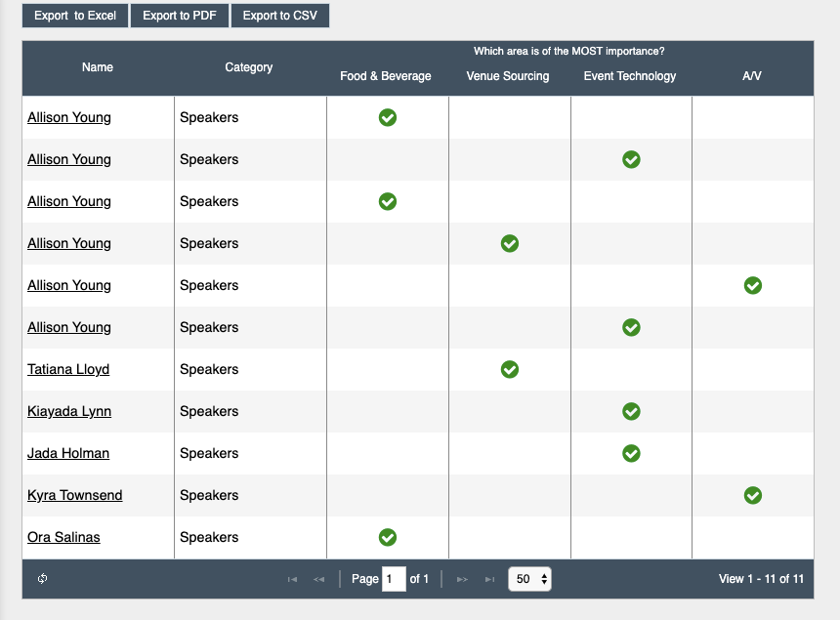Click Allison Young's Venue Sourcing checkmark
This screenshot has height=620, width=840.
(x=510, y=244)
